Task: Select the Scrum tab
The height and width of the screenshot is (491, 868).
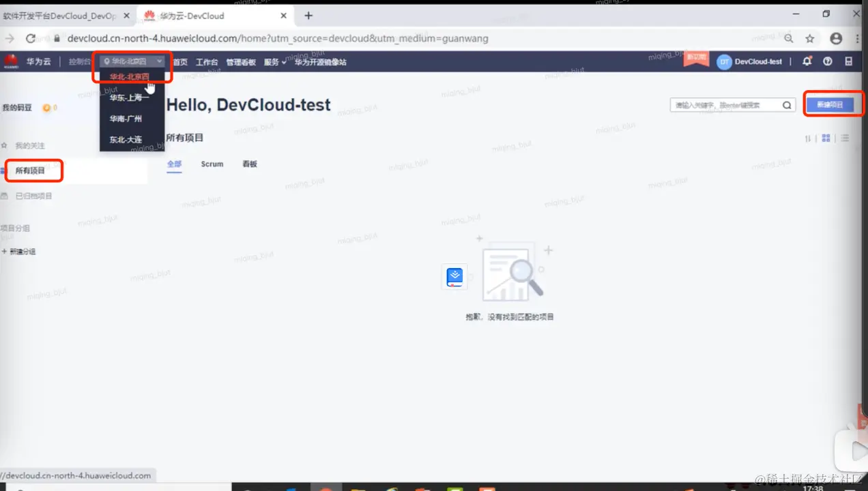Action: 212,164
